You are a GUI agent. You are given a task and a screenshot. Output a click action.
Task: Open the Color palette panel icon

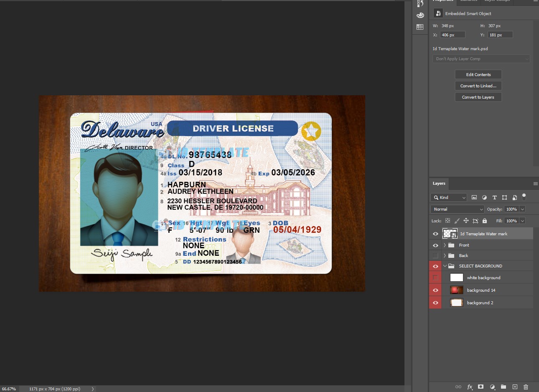pos(420,15)
